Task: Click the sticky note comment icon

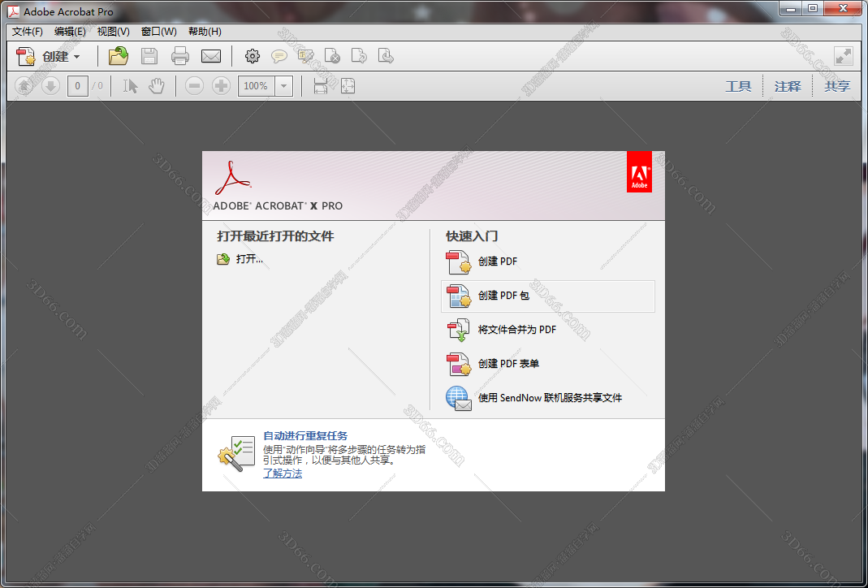Action: [279, 56]
